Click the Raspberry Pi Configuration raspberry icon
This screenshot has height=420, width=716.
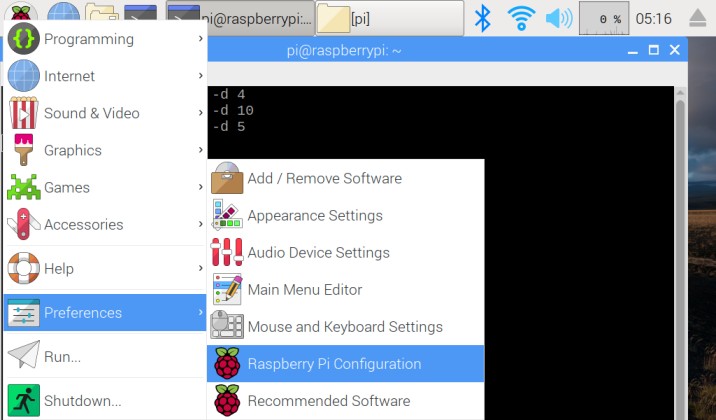(x=227, y=363)
